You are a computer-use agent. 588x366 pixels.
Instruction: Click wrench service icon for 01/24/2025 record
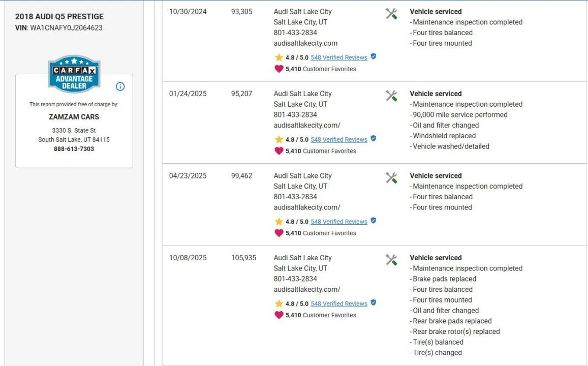click(391, 96)
